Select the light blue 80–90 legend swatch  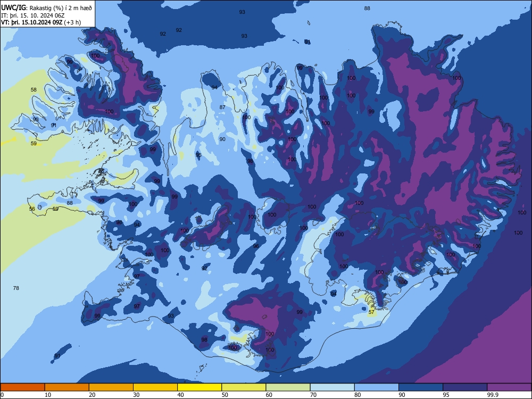(377, 387)
